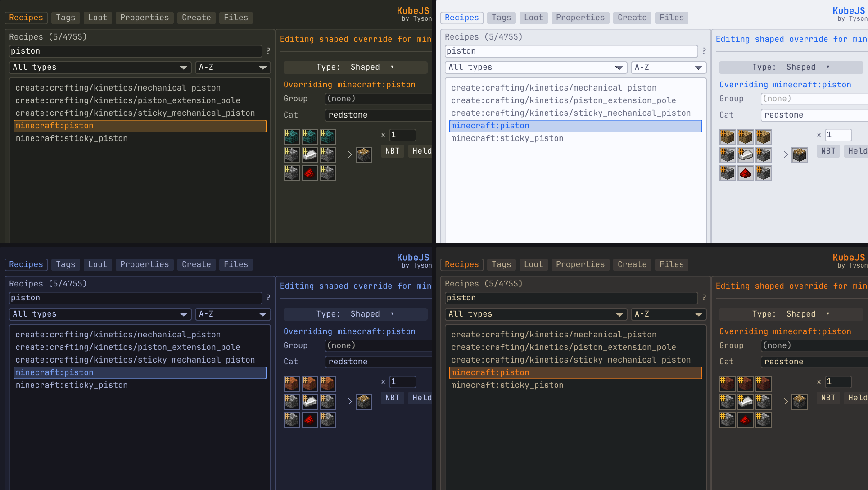Click the piston result slot in the top-left dark panel
Viewport: 868px width, 490px height.
pos(364,155)
